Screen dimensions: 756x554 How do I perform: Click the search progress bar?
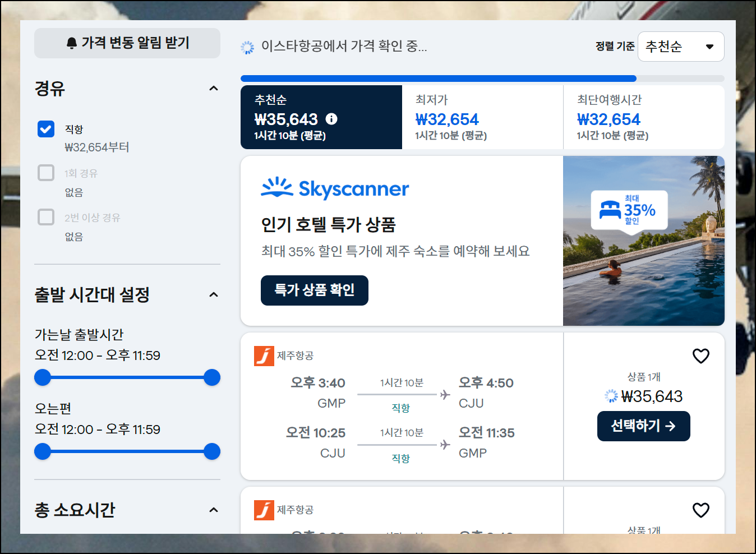(x=482, y=79)
